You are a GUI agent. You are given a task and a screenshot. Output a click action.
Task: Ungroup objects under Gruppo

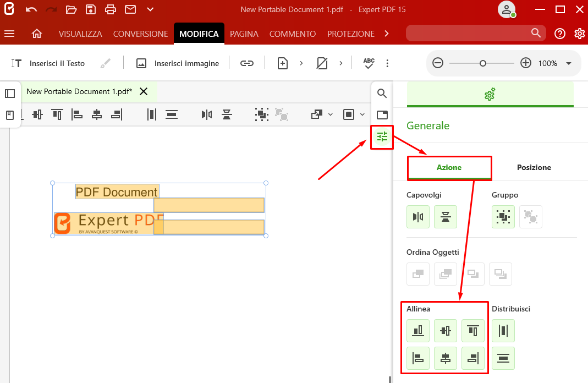tap(531, 217)
